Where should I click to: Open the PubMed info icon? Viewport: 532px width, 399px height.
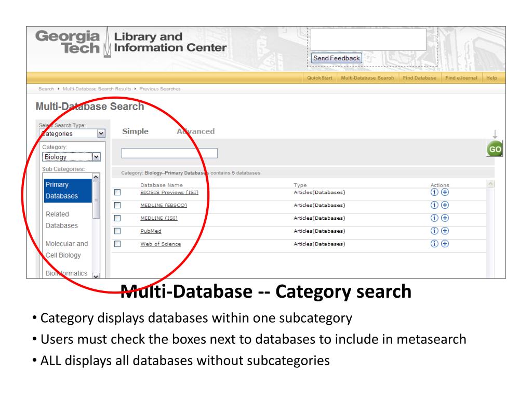(x=434, y=231)
